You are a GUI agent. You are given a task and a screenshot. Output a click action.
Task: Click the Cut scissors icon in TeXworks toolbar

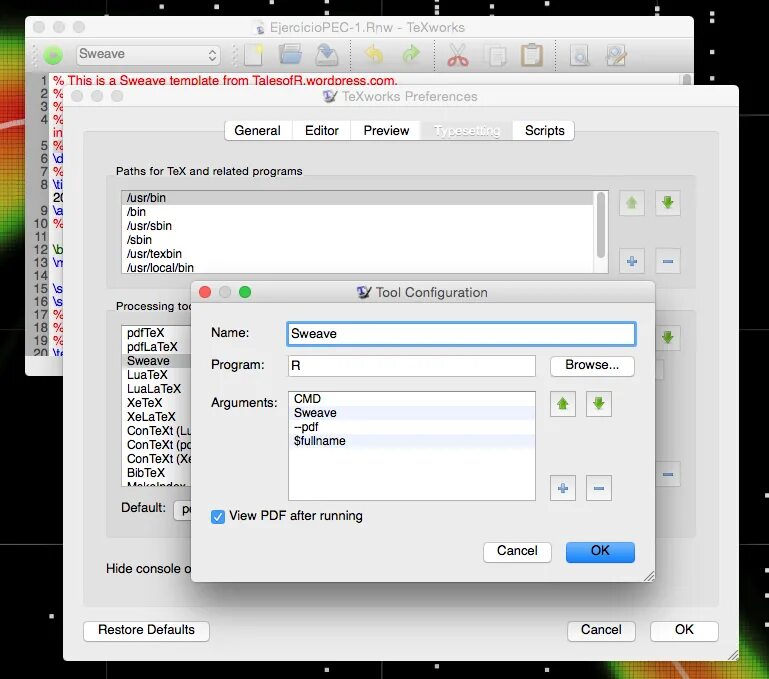[x=458, y=55]
